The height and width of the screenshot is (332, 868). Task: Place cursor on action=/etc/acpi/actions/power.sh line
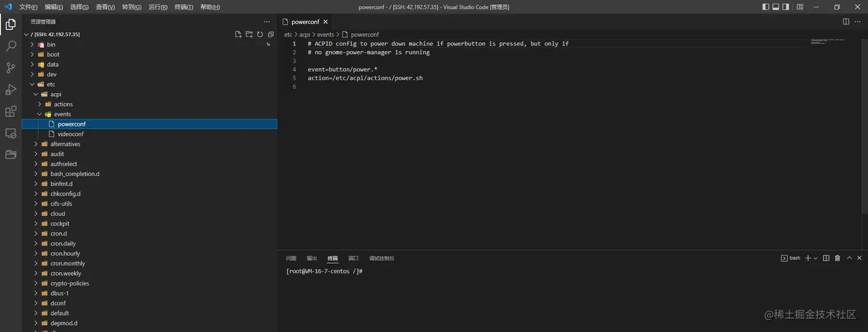[x=365, y=78]
